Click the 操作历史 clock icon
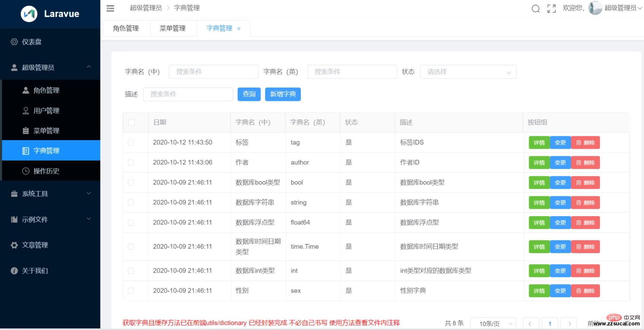The height and width of the screenshot is (330, 644). pos(26,171)
